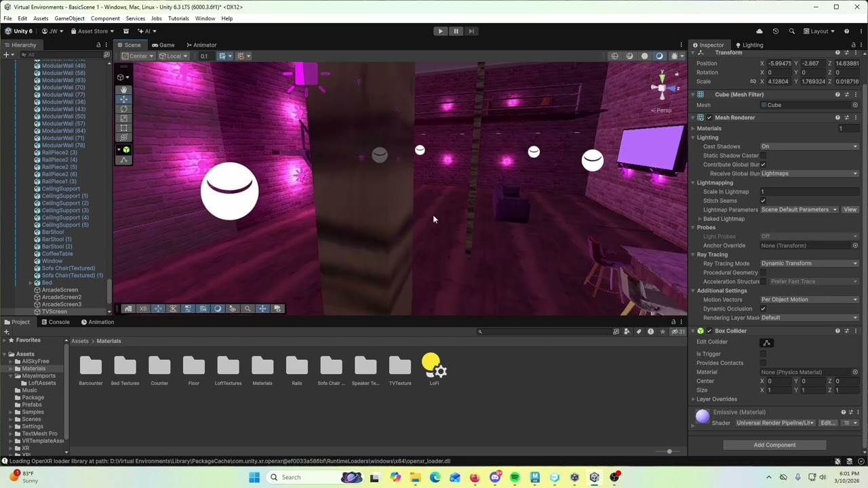Select the Transform tool in Scene toolbar
Screen dimensions: 868x488
click(124, 137)
